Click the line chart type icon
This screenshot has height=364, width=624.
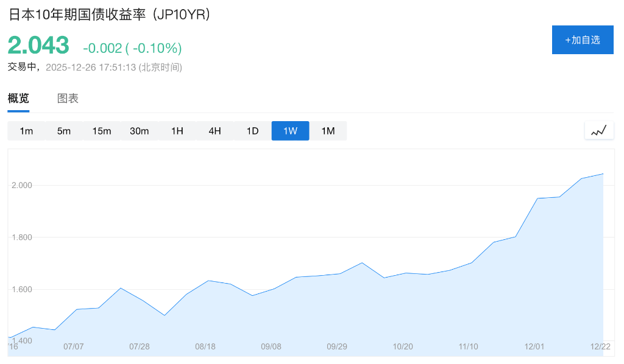(x=598, y=130)
